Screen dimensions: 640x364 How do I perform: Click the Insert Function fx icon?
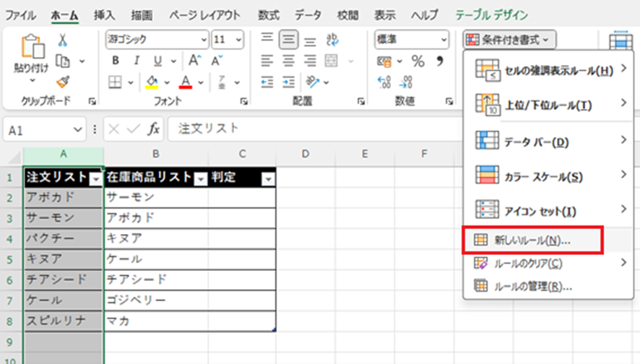[x=154, y=129]
